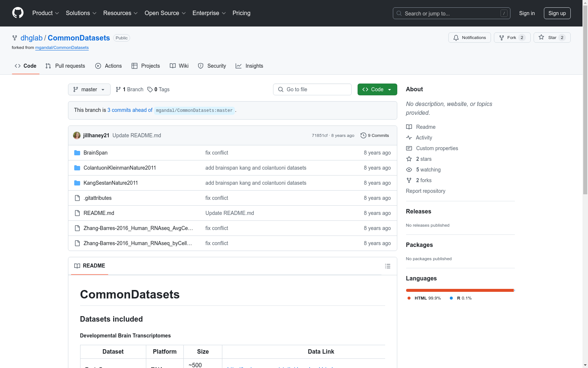Open the Projects tab

(x=146, y=66)
